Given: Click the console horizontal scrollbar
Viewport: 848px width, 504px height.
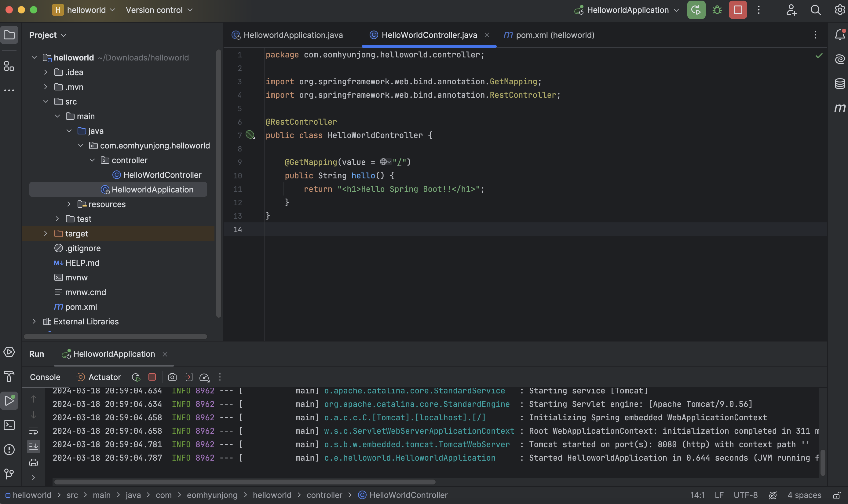Looking at the screenshot, I should [244, 482].
